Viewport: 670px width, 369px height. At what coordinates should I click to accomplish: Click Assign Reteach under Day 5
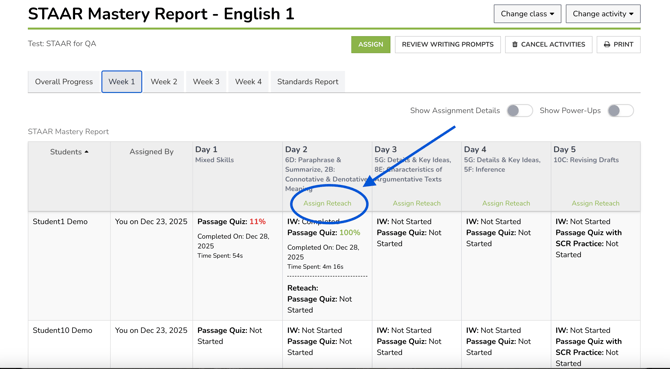click(x=595, y=203)
